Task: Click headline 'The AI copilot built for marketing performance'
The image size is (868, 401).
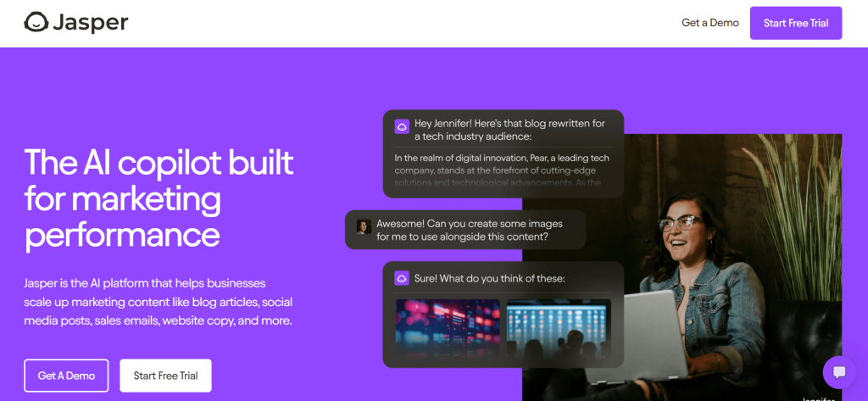Action: (159, 198)
